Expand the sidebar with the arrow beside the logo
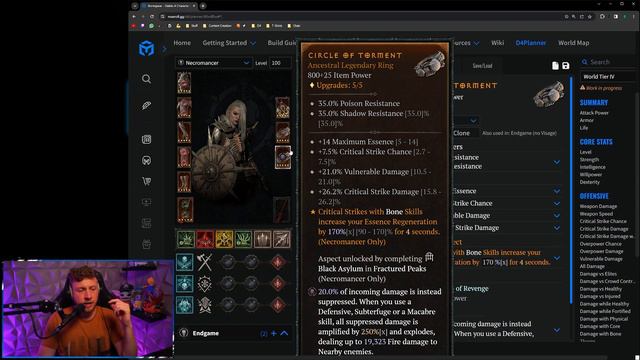640x360 pixels. coord(164,49)
